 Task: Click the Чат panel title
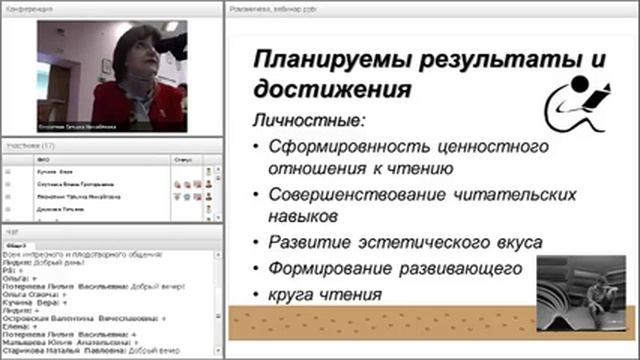pyautogui.click(x=12, y=232)
